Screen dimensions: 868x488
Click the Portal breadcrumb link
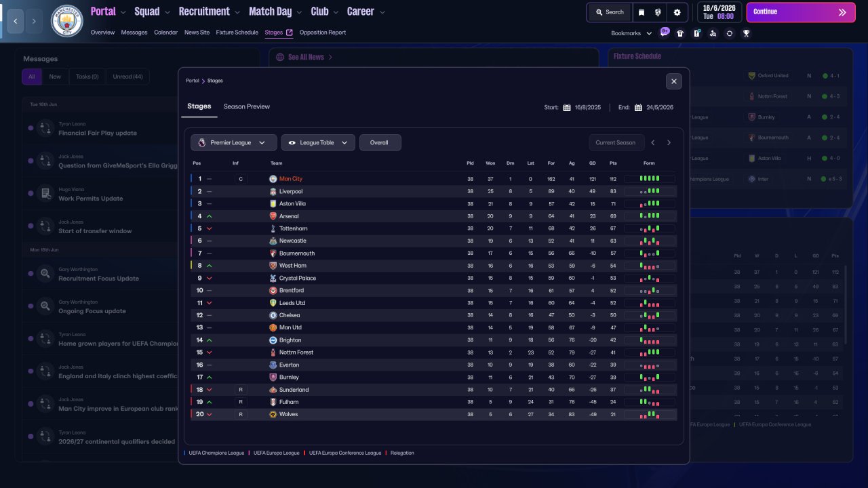(x=193, y=81)
